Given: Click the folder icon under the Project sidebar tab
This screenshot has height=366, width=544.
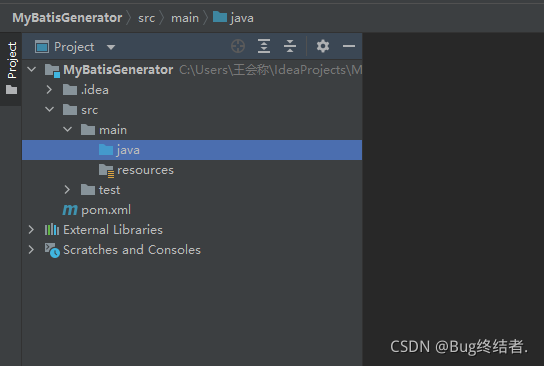Looking at the screenshot, I should point(11,90).
